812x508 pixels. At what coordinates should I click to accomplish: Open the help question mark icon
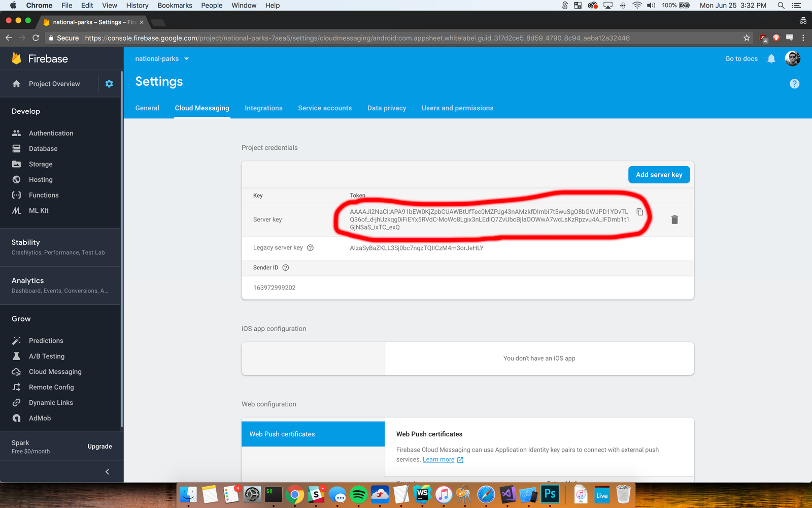(794, 84)
